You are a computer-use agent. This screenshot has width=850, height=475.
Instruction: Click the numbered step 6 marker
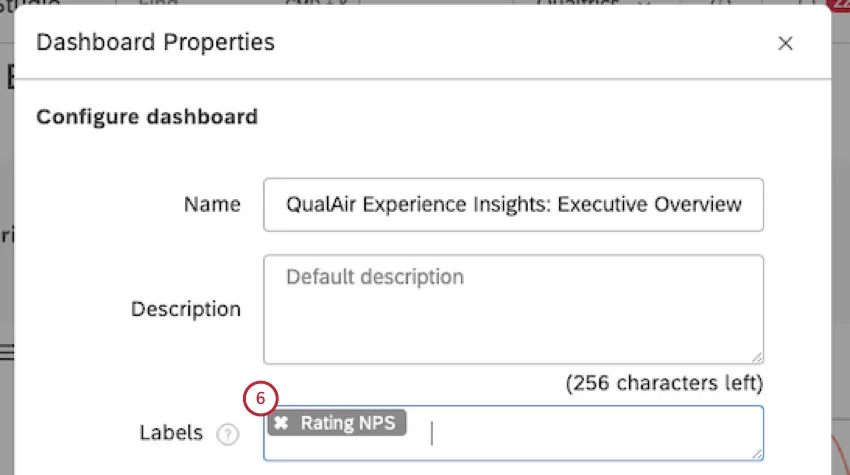[x=260, y=398]
